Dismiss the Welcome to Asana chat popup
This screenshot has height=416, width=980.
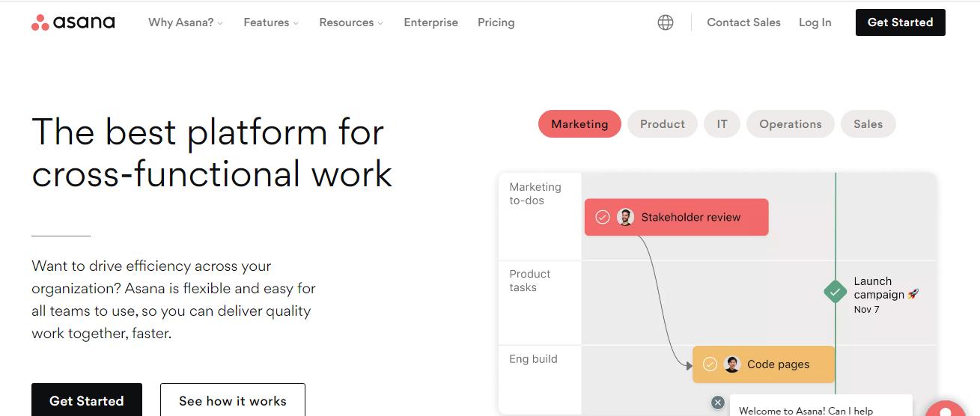tap(717, 403)
